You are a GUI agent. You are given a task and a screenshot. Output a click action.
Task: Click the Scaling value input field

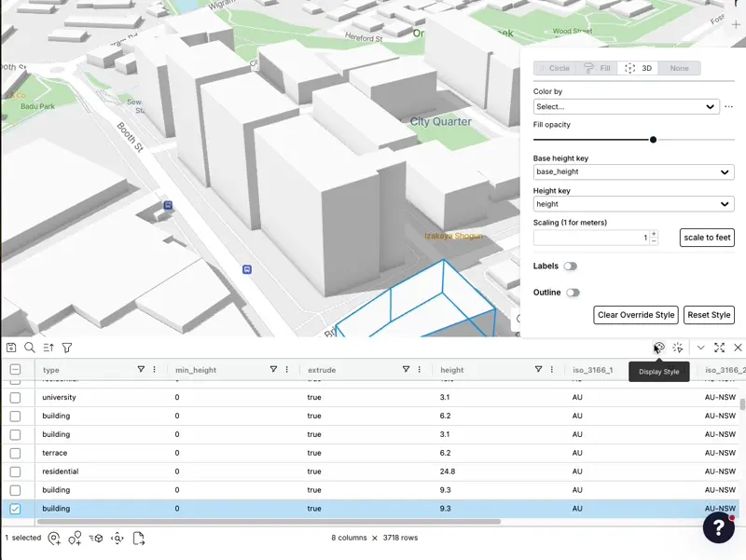pos(590,238)
